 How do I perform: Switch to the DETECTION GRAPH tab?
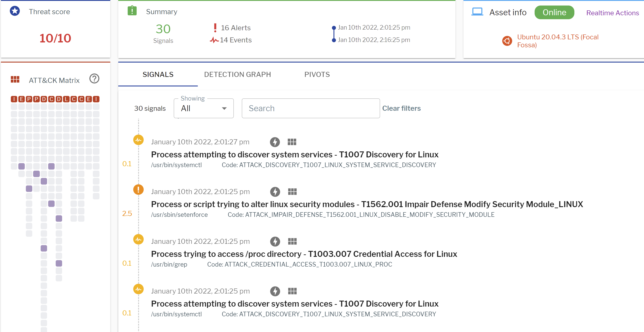(237, 74)
